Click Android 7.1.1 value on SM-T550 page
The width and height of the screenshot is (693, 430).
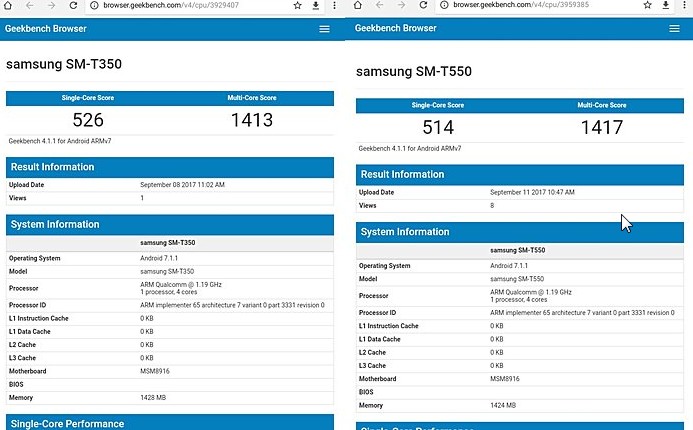tap(509, 266)
